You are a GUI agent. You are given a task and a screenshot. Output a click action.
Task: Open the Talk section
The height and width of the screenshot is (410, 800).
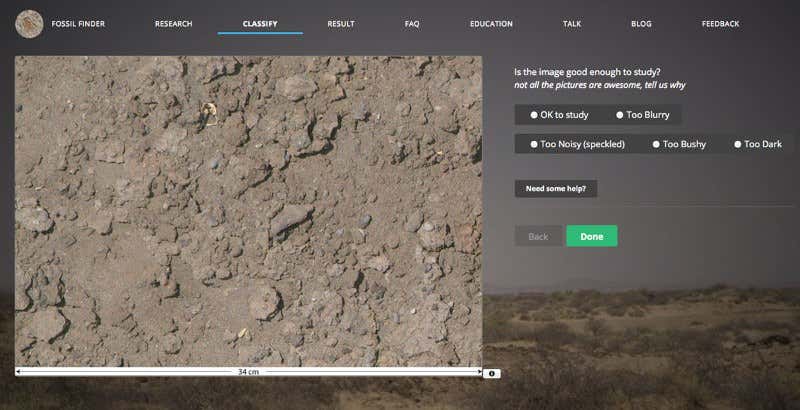click(x=571, y=23)
